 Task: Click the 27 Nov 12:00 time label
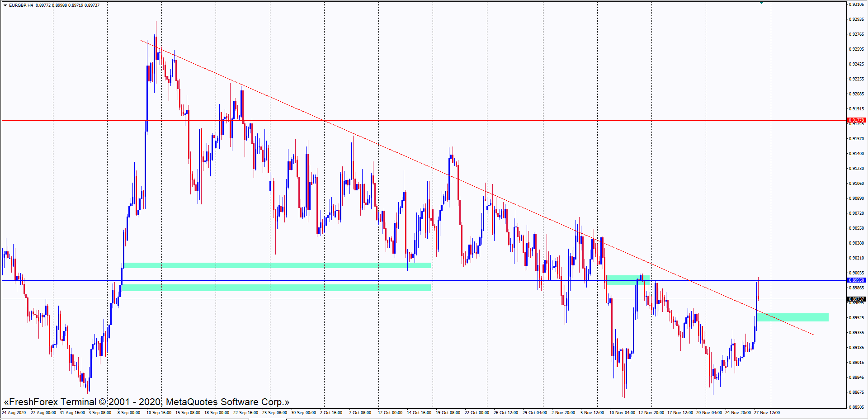(x=767, y=412)
